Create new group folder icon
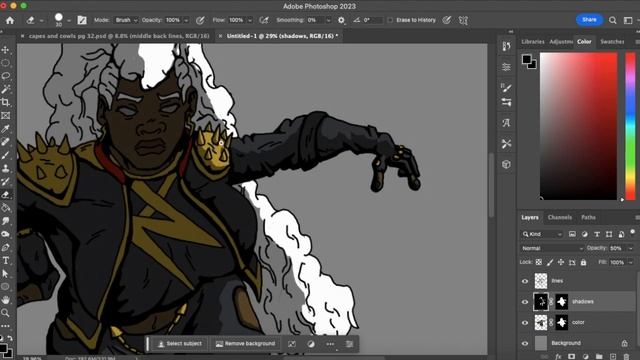Viewport: 640px width, 360px height. tap(599, 357)
